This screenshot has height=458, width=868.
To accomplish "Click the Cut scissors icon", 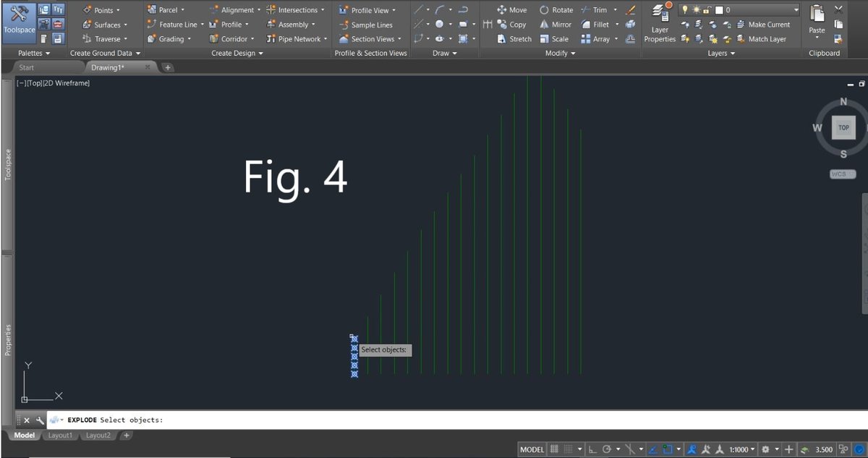I will click(x=838, y=9).
